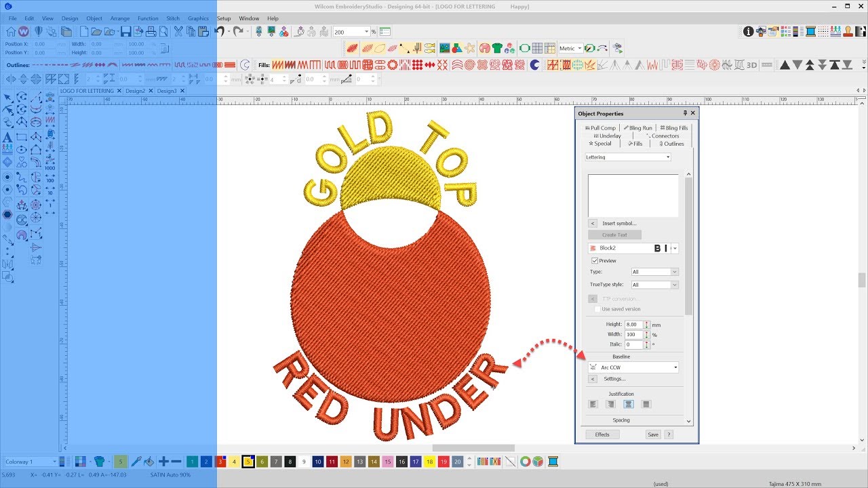
Task: Click the Effects button
Action: pyautogui.click(x=602, y=434)
